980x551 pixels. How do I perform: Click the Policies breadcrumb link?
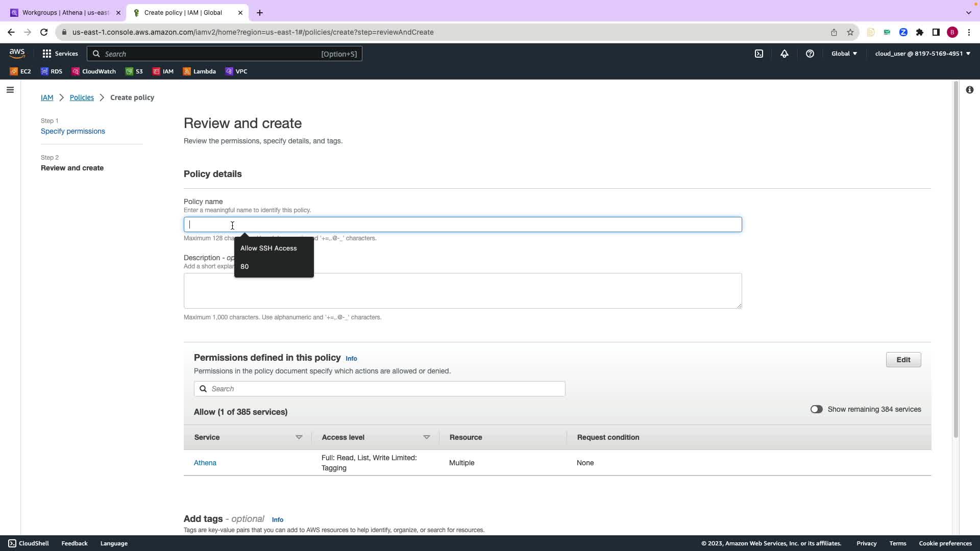point(82,97)
